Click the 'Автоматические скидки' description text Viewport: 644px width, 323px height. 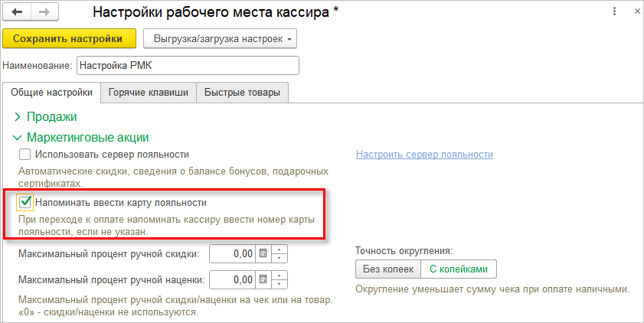click(x=173, y=177)
